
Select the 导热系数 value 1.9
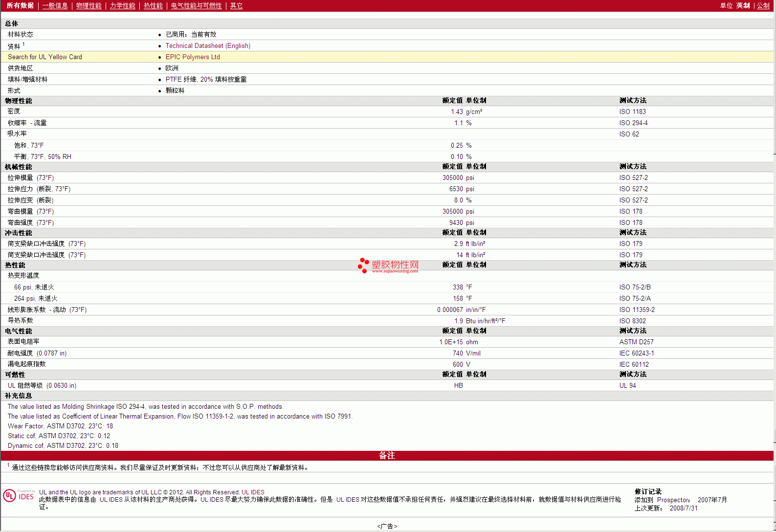[459, 321]
